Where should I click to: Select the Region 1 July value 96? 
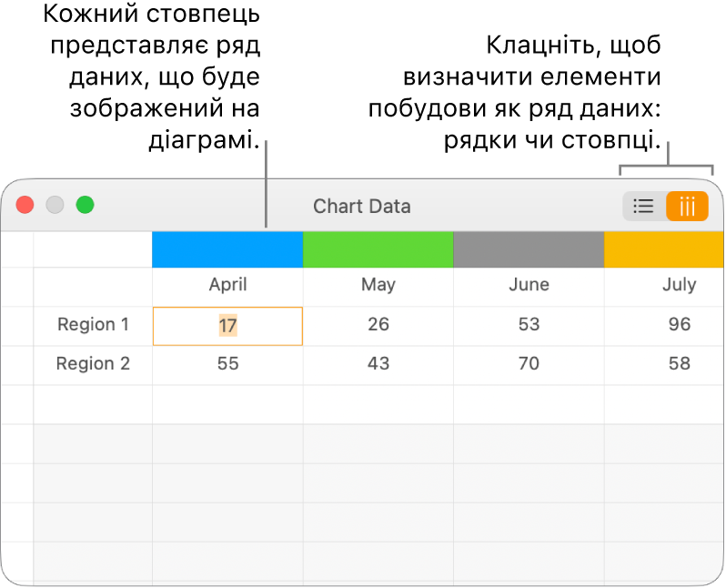coord(679,325)
